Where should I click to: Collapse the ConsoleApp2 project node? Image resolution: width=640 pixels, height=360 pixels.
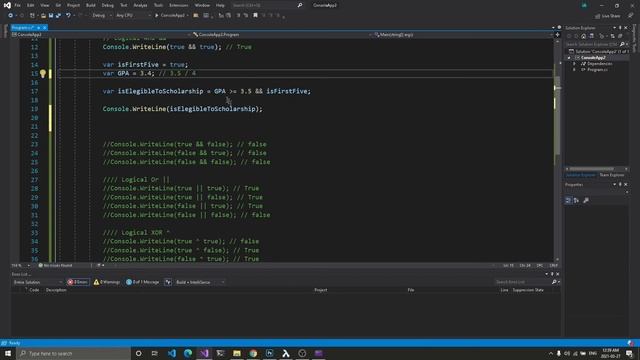pyautogui.click(x=569, y=58)
